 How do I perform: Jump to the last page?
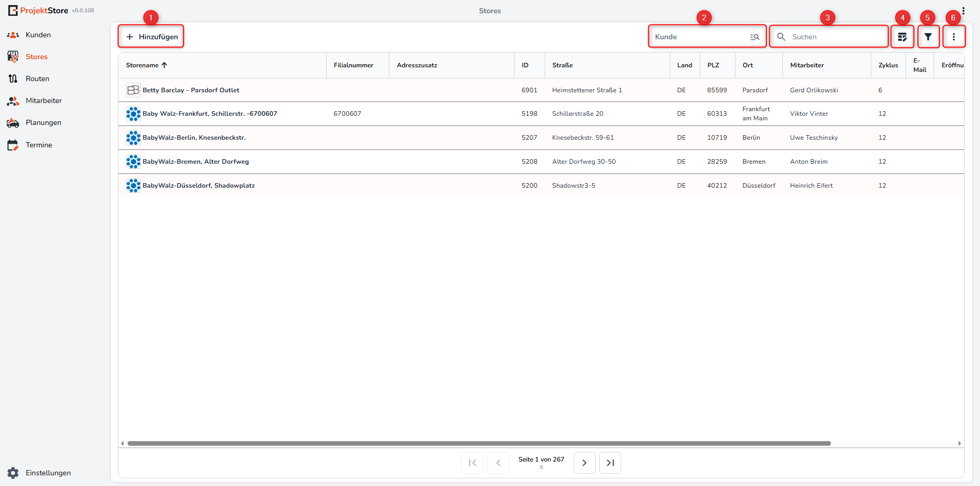click(610, 463)
